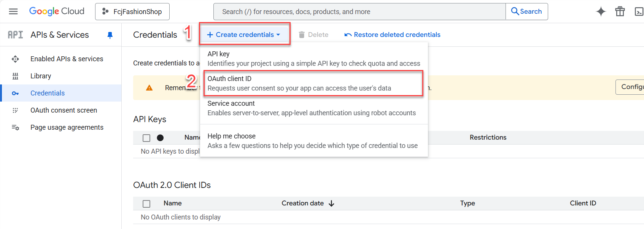Click the APIs & Services heading
The width and height of the screenshot is (644, 229).
pos(60,35)
